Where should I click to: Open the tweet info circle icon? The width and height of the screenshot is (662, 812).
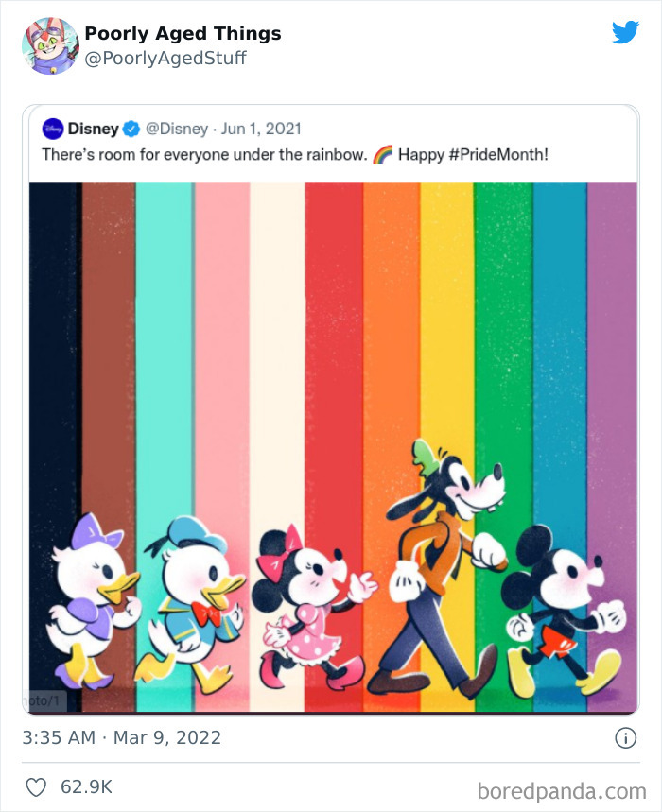[628, 737]
